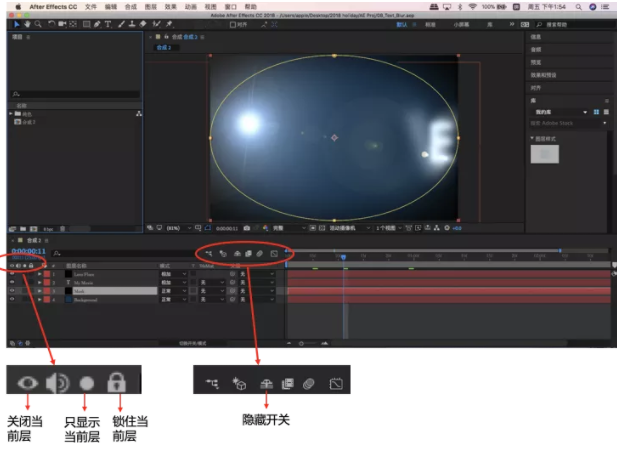Hide the My Movie layer eye
617x449 pixels.
pyautogui.click(x=12, y=283)
